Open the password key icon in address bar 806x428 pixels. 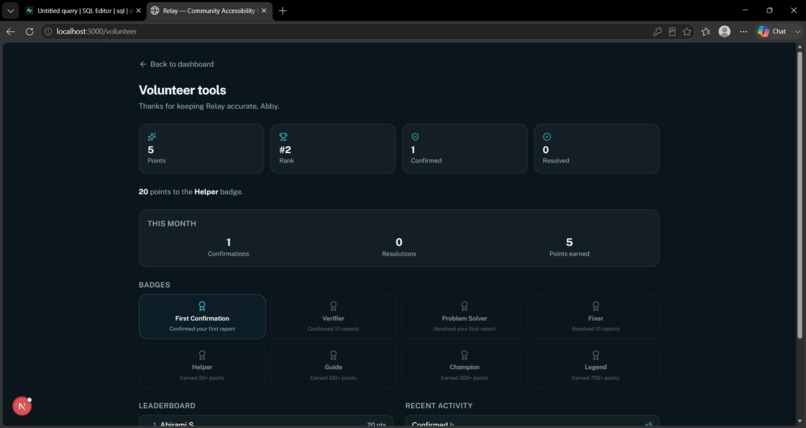point(657,31)
